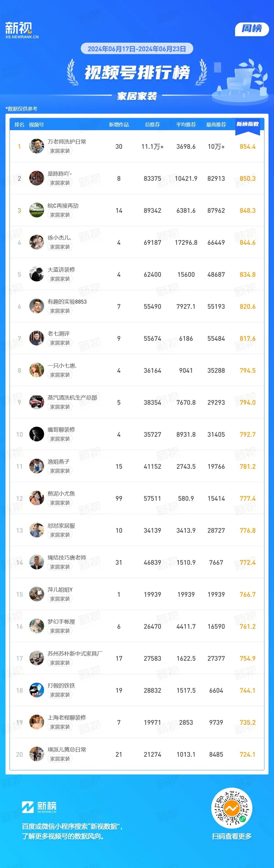Click the 新视 logo at top left
Viewport: 274px width, 868px height.
[22, 30]
